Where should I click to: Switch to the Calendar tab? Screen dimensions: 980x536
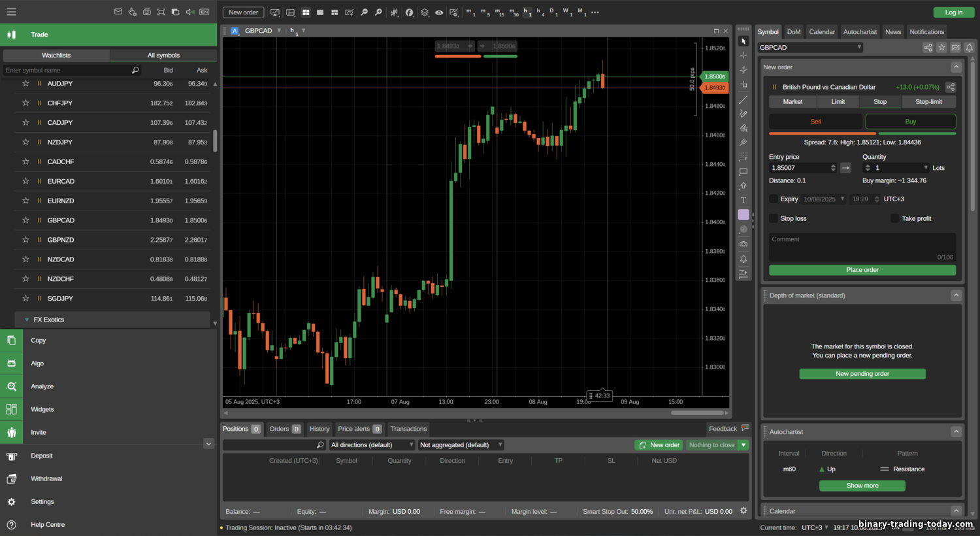(x=821, y=32)
